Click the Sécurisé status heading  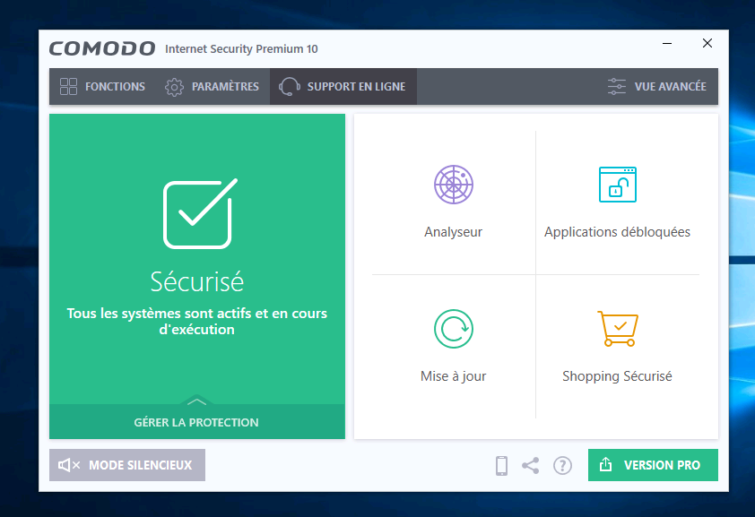click(x=197, y=282)
